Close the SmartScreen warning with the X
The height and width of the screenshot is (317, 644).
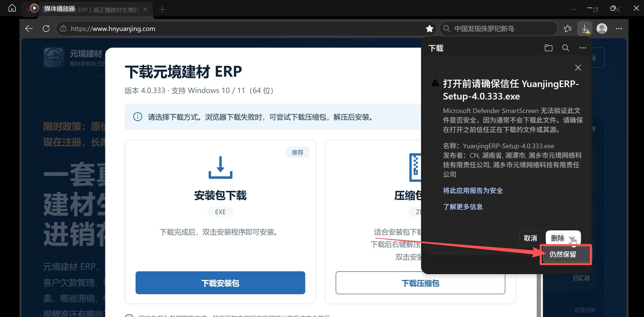(578, 68)
